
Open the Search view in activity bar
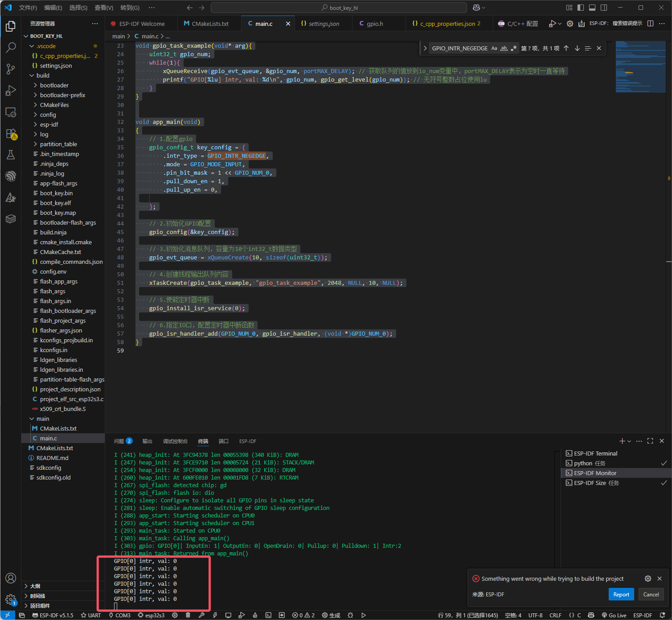pyautogui.click(x=11, y=47)
